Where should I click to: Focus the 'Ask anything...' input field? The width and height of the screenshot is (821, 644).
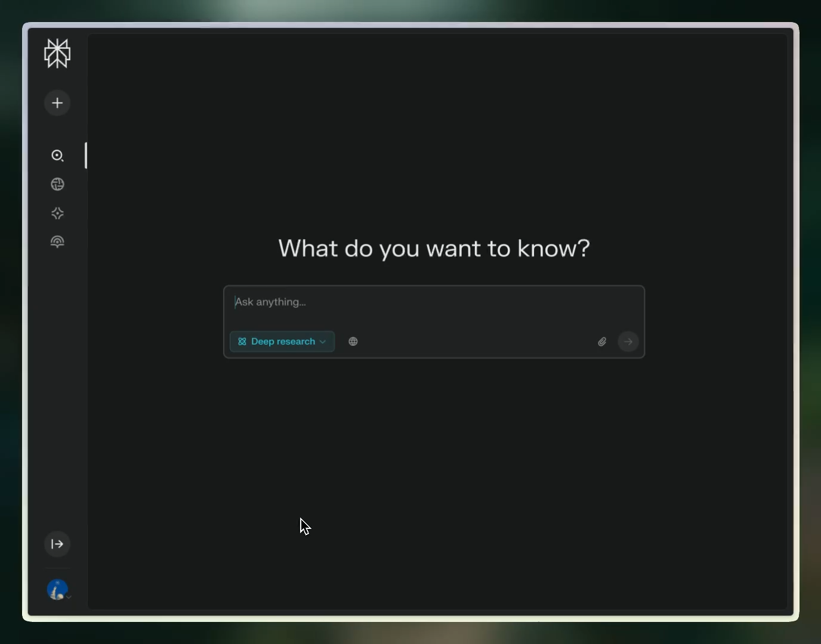coord(418,302)
